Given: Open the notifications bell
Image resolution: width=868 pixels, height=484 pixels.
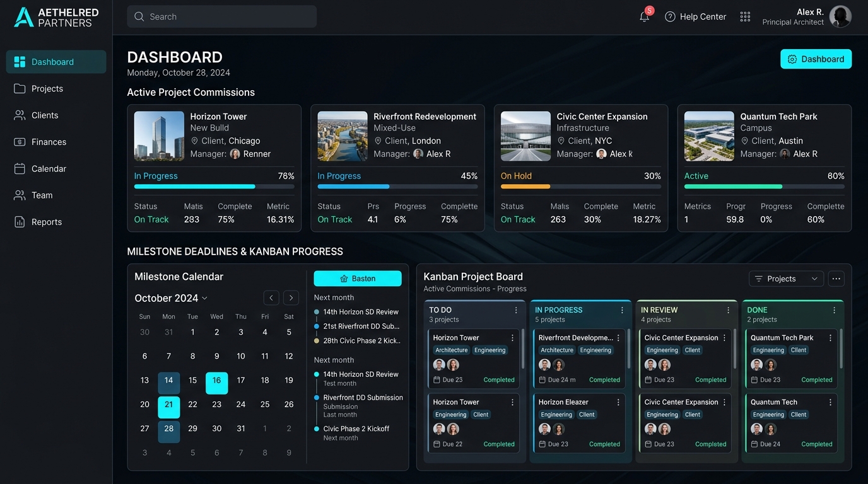Looking at the screenshot, I should pos(644,17).
